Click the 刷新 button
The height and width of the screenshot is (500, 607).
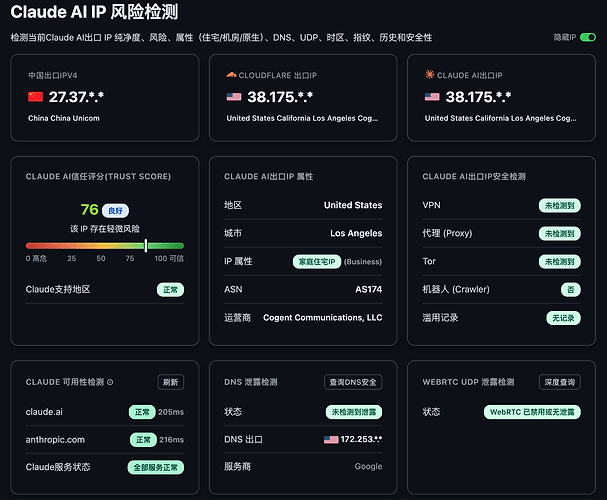tap(171, 382)
